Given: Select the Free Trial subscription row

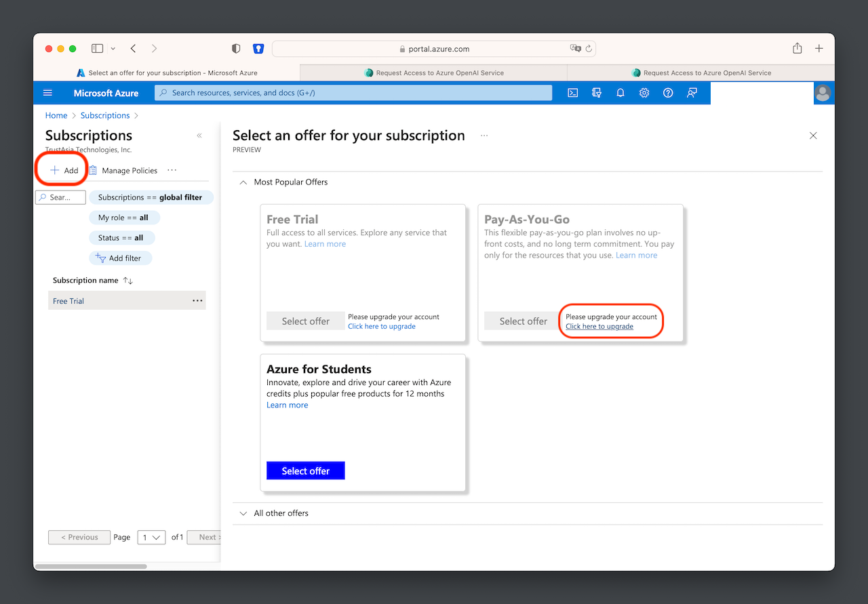Looking at the screenshot, I should click(x=127, y=300).
